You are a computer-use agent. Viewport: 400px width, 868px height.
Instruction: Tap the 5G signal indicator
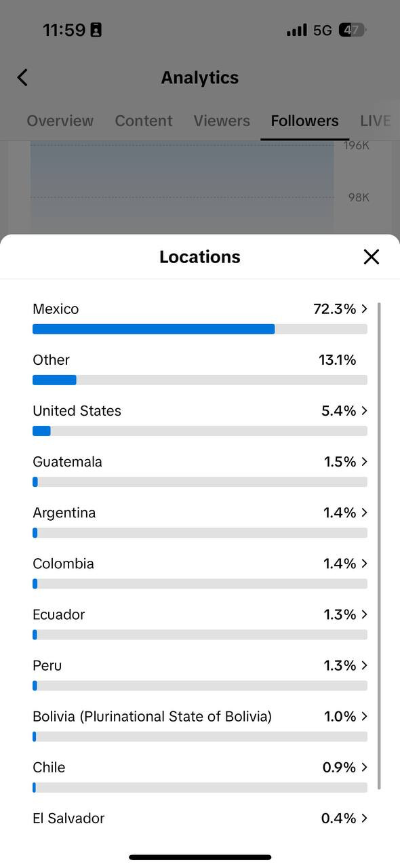[323, 30]
